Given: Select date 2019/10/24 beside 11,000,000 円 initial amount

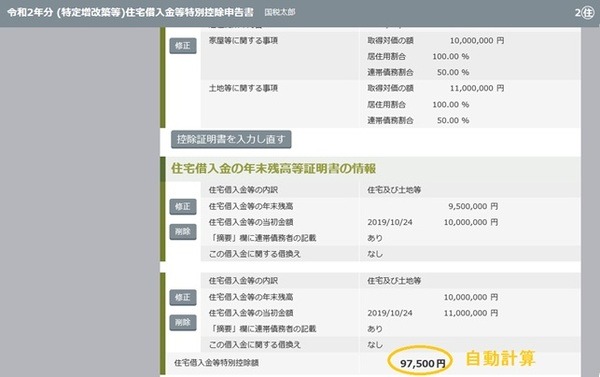Looking at the screenshot, I should (390, 313).
